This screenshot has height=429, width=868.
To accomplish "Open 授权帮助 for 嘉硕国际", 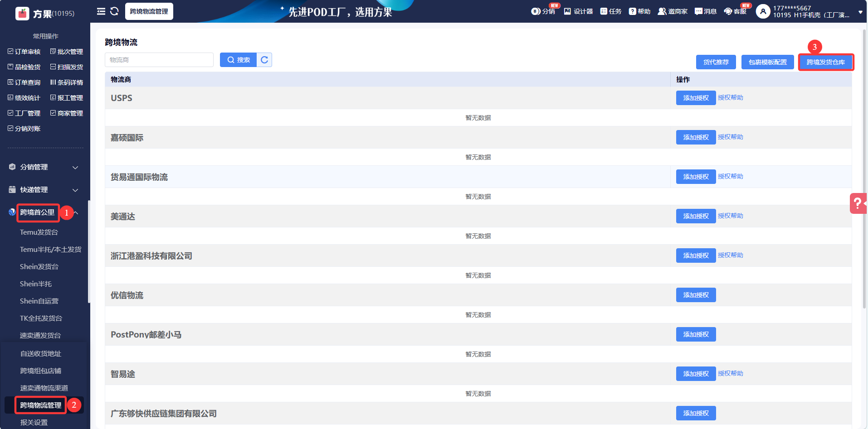I will click(730, 137).
